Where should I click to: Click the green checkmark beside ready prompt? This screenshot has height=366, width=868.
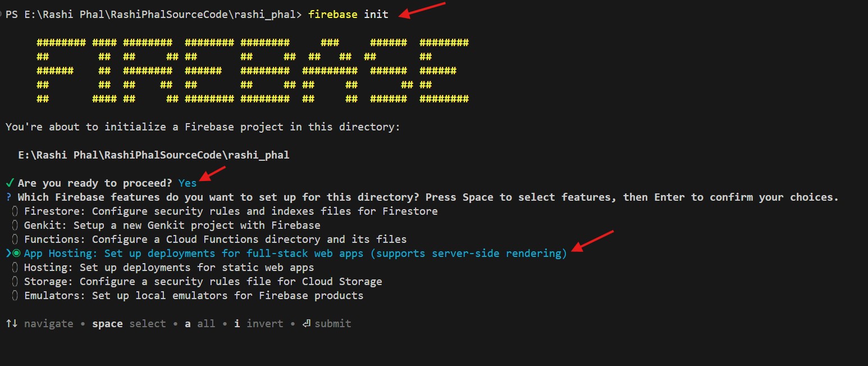click(10, 183)
